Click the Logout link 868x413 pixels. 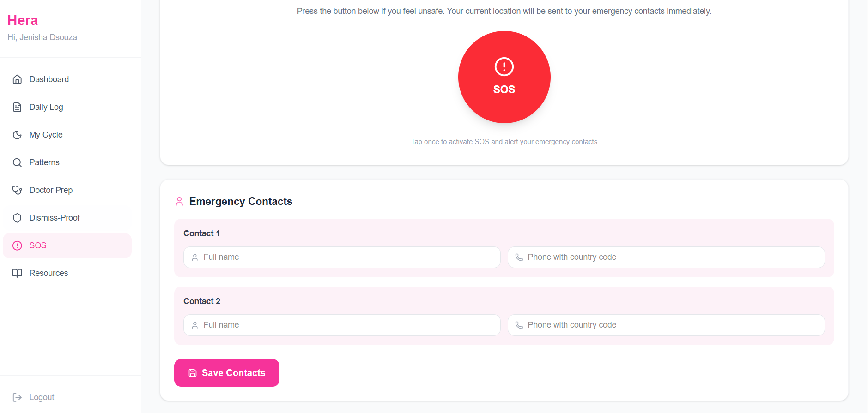[x=33, y=397]
